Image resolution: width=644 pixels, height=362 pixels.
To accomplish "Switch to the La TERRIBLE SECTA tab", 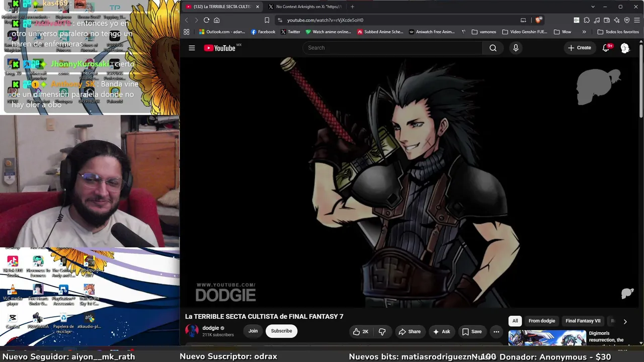I will 222,7.
